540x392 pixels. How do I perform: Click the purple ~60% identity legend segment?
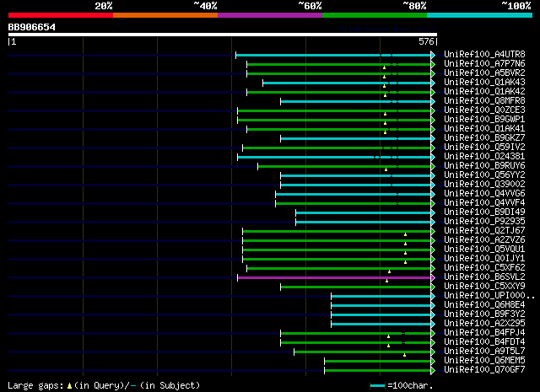(270, 15)
